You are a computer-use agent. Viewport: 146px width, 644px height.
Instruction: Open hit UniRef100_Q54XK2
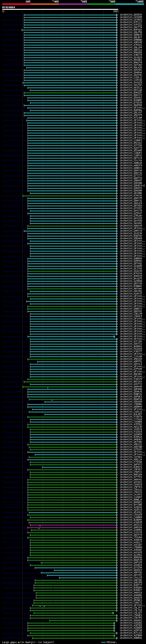[x=131, y=98]
